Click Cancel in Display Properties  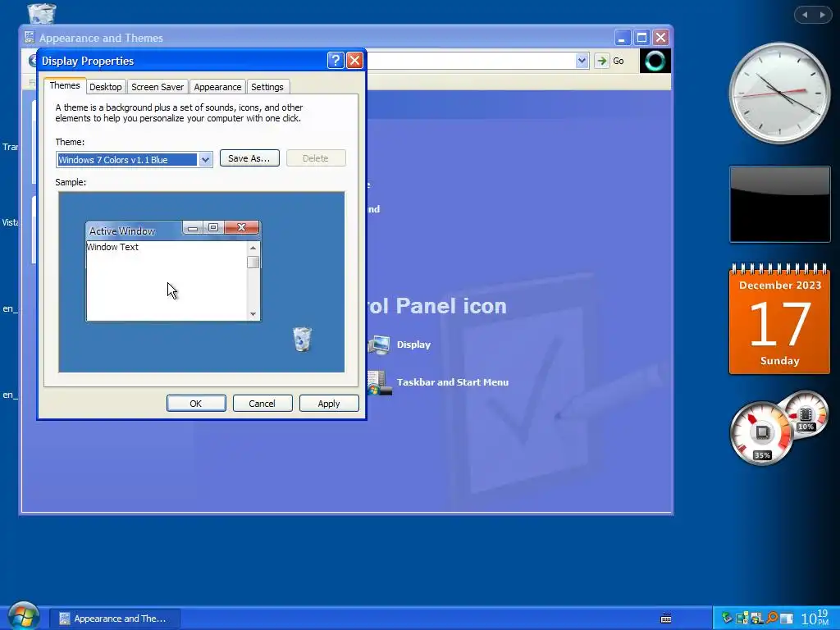click(262, 404)
